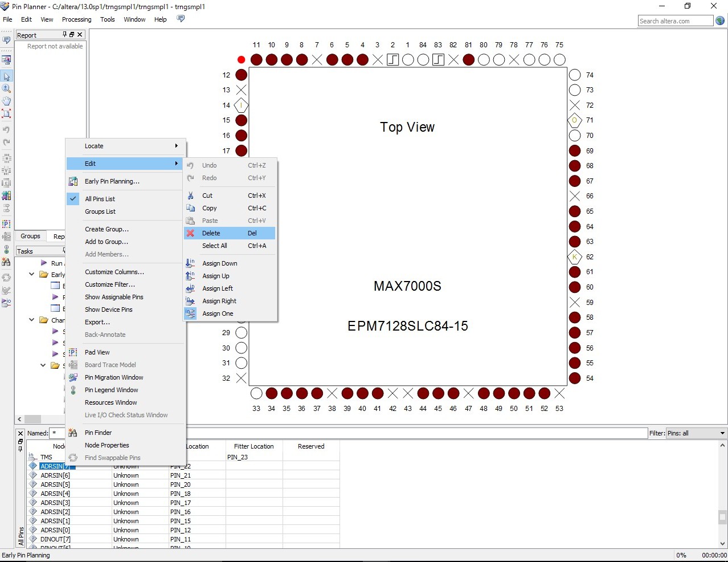
Task: Choose Add to Group… from context menu
Action: click(126, 242)
